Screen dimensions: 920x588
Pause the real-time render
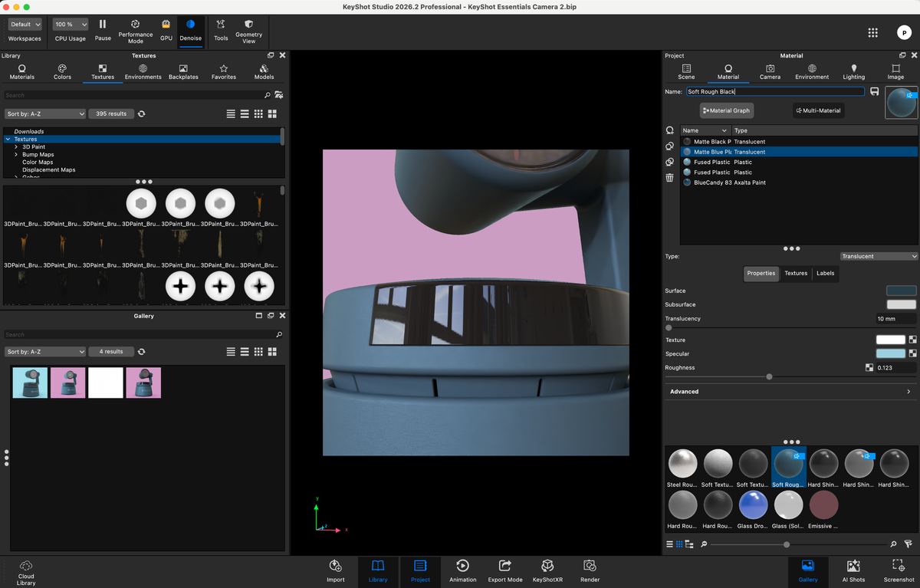[103, 30]
